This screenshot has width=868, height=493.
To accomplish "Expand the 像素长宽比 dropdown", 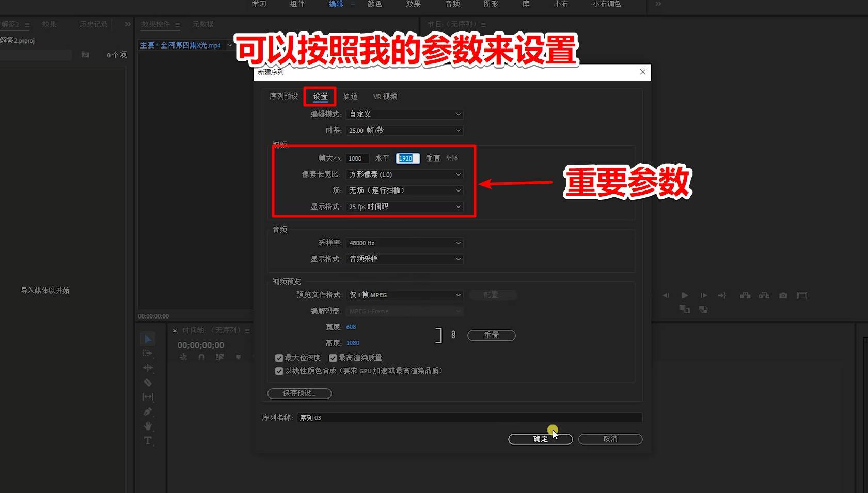I will [x=404, y=174].
